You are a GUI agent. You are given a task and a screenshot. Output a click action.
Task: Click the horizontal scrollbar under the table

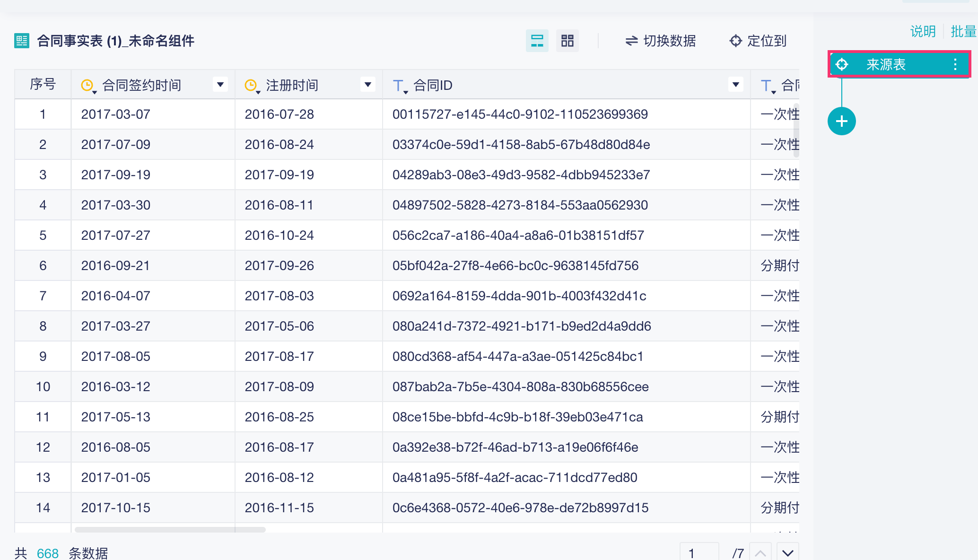point(170,529)
